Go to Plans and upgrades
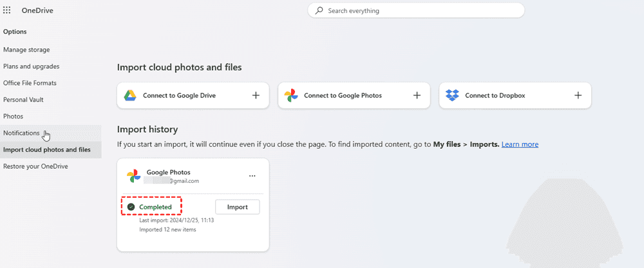Image resolution: width=644 pixels, height=268 pixels. (x=32, y=66)
